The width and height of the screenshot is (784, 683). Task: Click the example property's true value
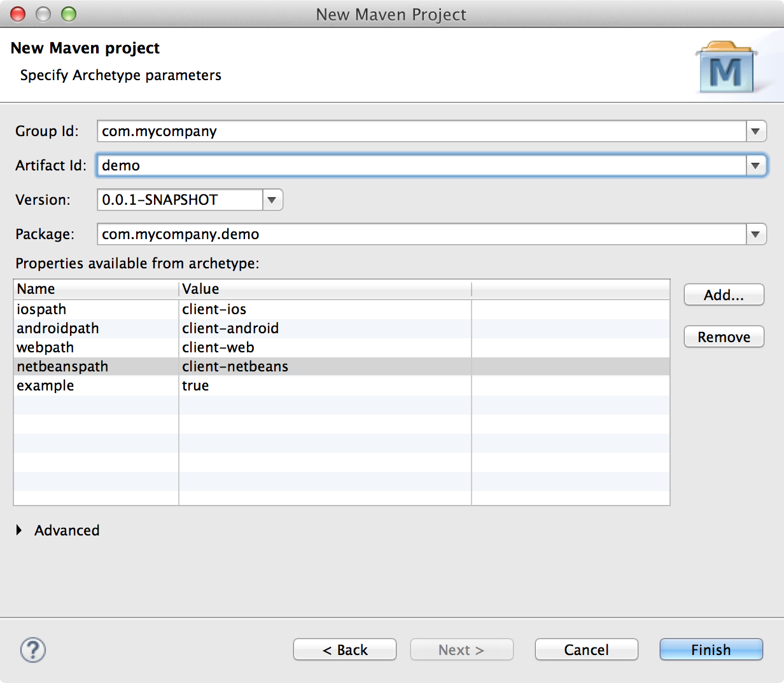pos(195,386)
